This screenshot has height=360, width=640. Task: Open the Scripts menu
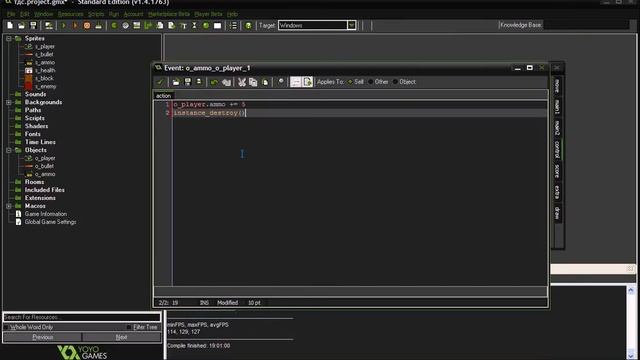point(96,14)
